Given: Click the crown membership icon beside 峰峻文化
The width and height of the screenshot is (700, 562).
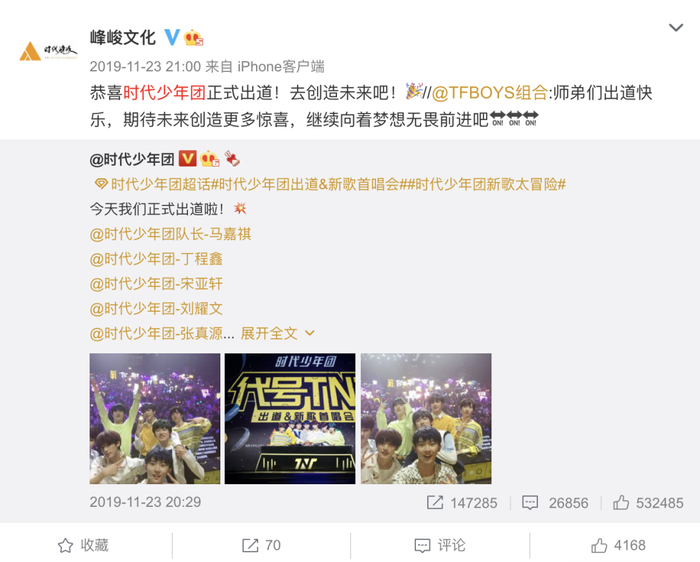Looking at the screenshot, I should pos(193,37).
